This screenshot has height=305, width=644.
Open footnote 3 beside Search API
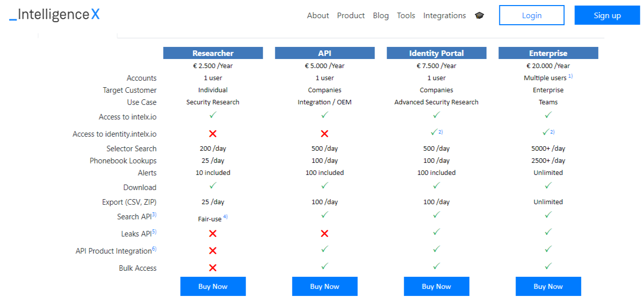(154, 215)
